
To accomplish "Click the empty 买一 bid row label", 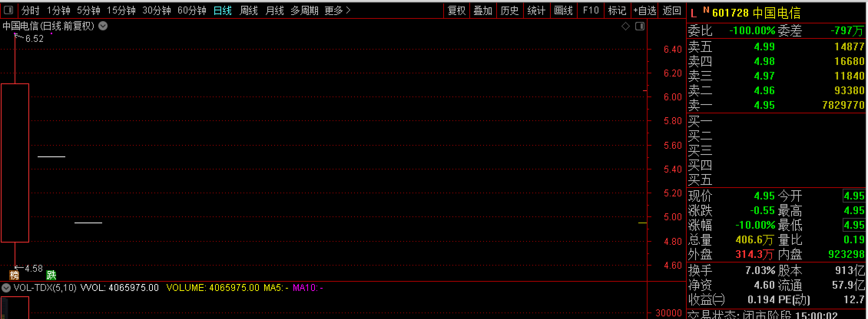I will pyautogui.click(x=700, y=121).
